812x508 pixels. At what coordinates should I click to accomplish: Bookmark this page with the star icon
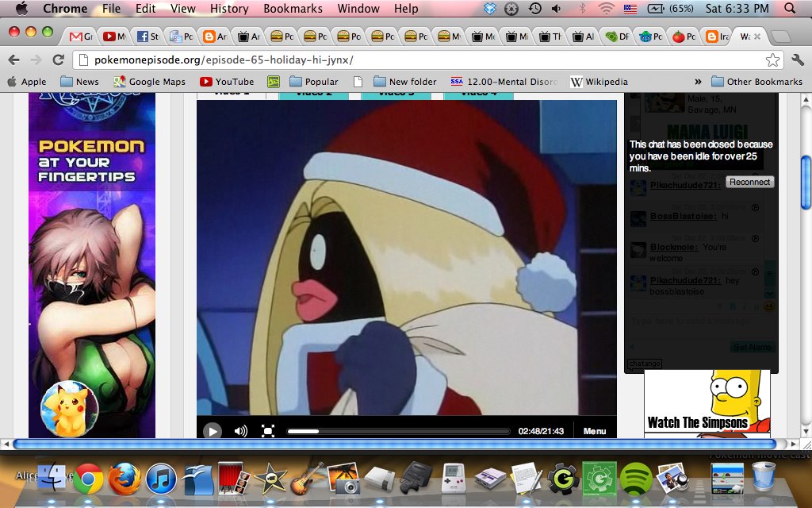pyautogui.click(x=772, y=60)
